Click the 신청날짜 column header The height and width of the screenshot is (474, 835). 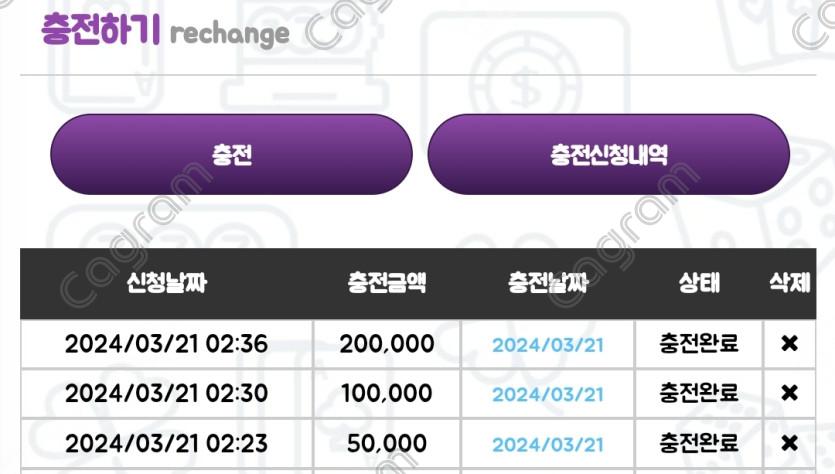point(167,283)
